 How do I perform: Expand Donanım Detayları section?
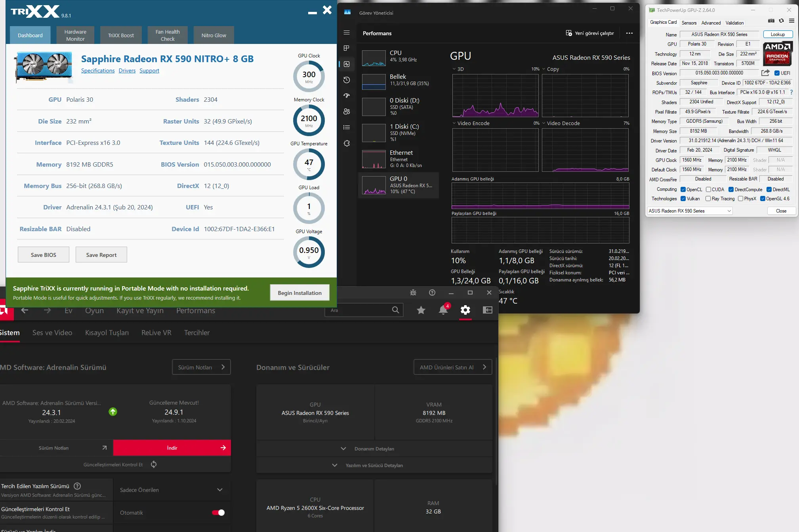click(x=374, y=448)
